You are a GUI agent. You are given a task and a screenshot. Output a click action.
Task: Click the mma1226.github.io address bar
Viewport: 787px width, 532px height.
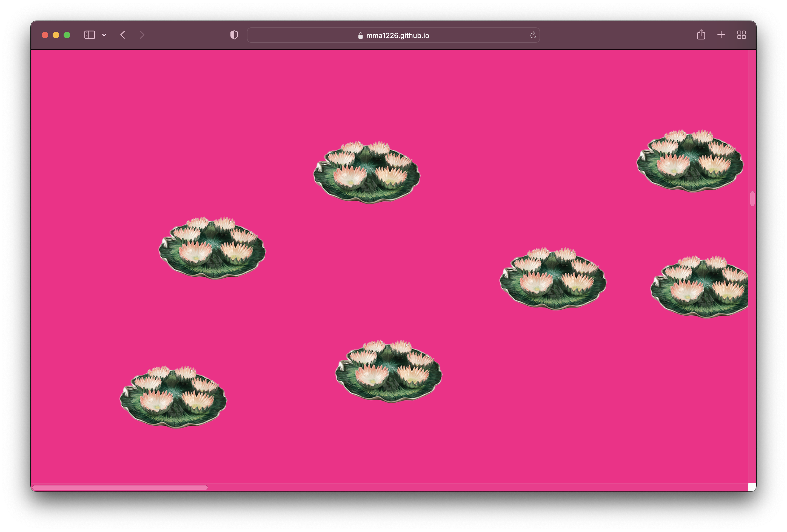tap(393, 35)
